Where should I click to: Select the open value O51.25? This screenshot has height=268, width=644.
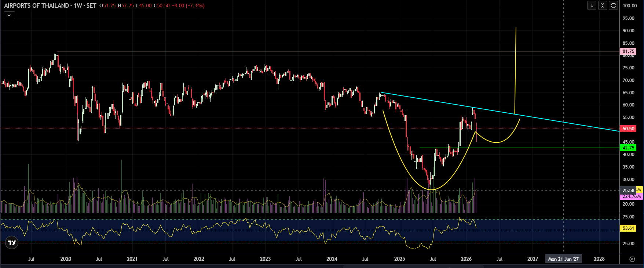pos(107,6)
